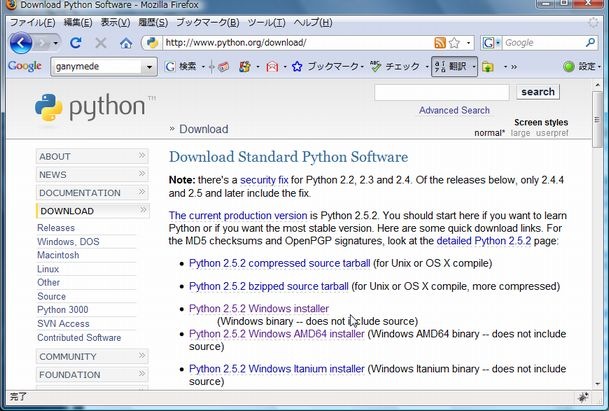Switch screen style to large
Image resolution: width=609 pixels, height=411 pixels.
(x=520, y=133)
